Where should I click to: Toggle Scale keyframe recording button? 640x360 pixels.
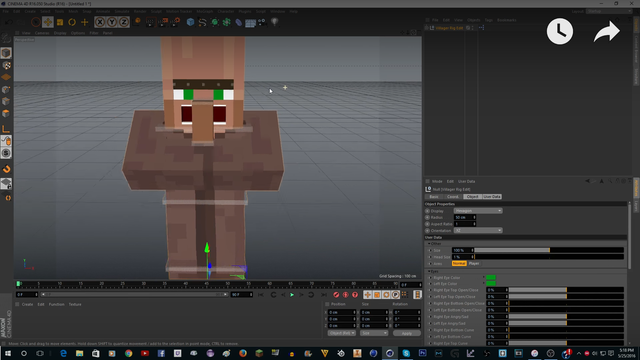(x=377, y=294)
